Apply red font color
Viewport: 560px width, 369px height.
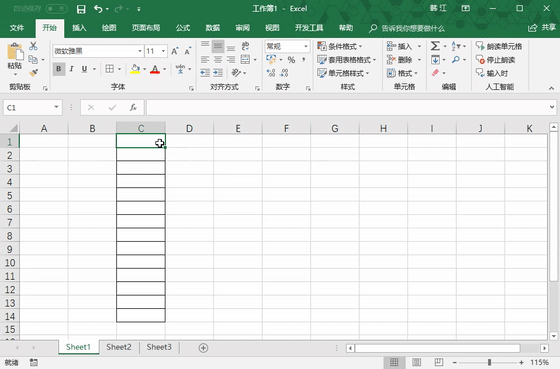tap(155, 69)
